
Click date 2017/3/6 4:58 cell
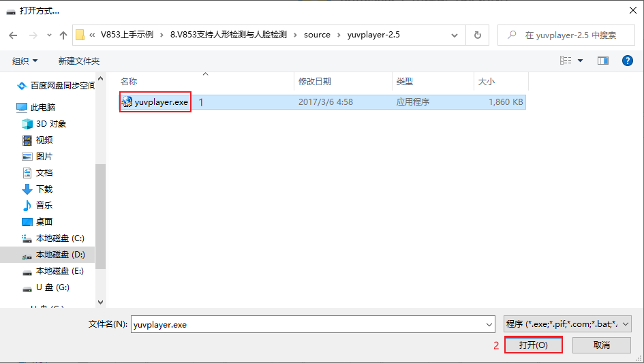coord(326,102)
